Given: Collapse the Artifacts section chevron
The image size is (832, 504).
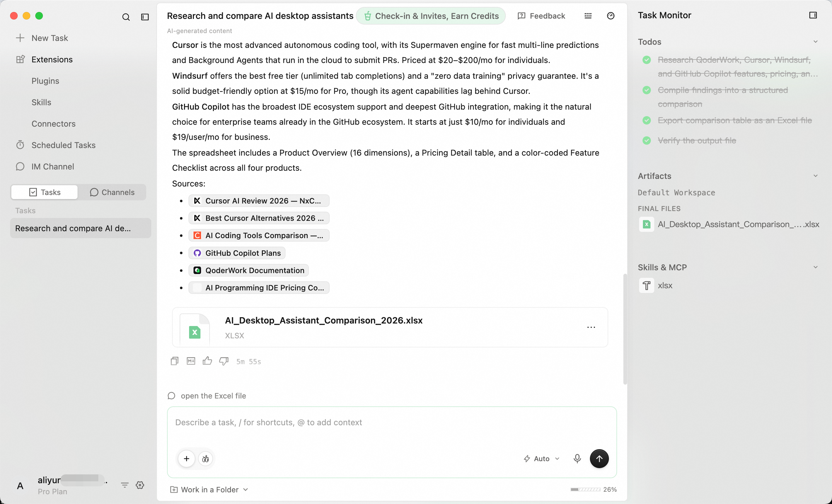Looking at the screenshot, I should click(x=816, y=176).
